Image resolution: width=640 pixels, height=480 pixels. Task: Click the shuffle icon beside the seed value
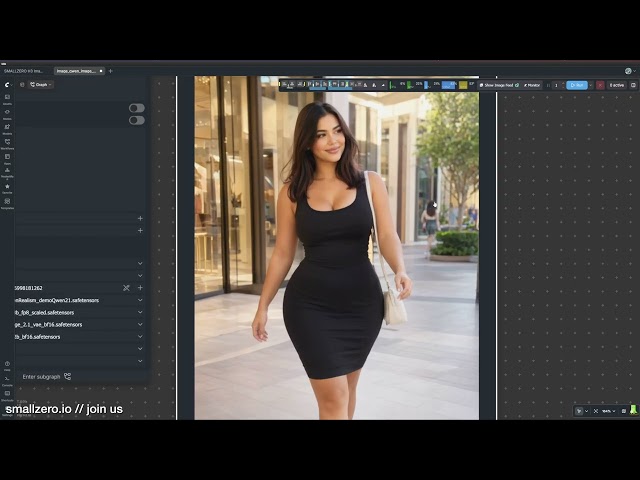pyautogui.click(x=126, y=288)
